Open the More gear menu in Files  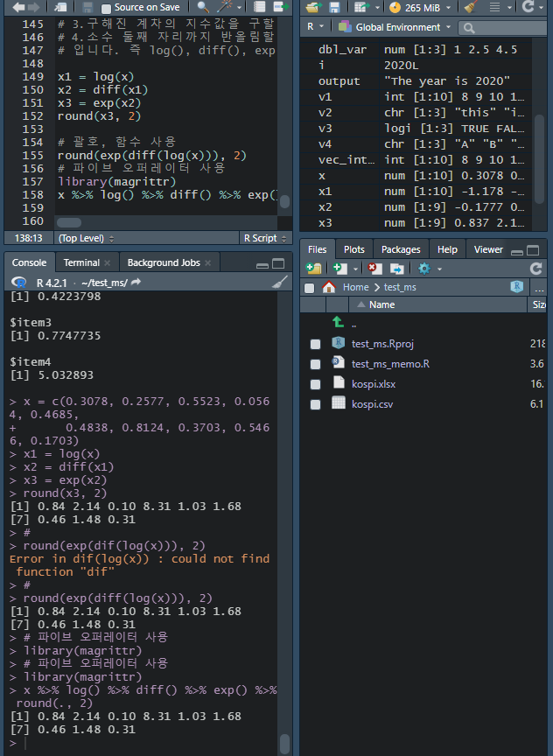[424, 269]
